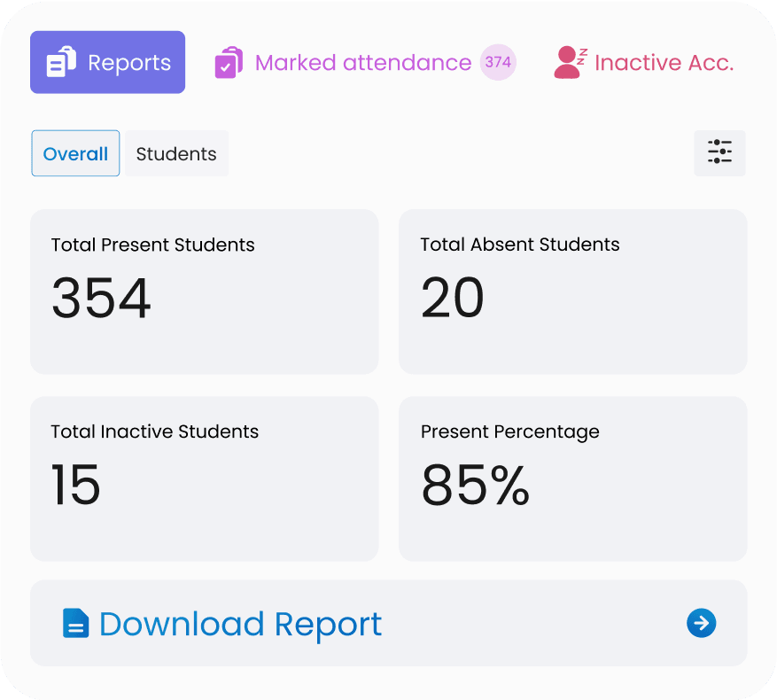Click the Present Percentage card showing 85%
Viewport: 777px width, 700px height.
coord(572,478)
